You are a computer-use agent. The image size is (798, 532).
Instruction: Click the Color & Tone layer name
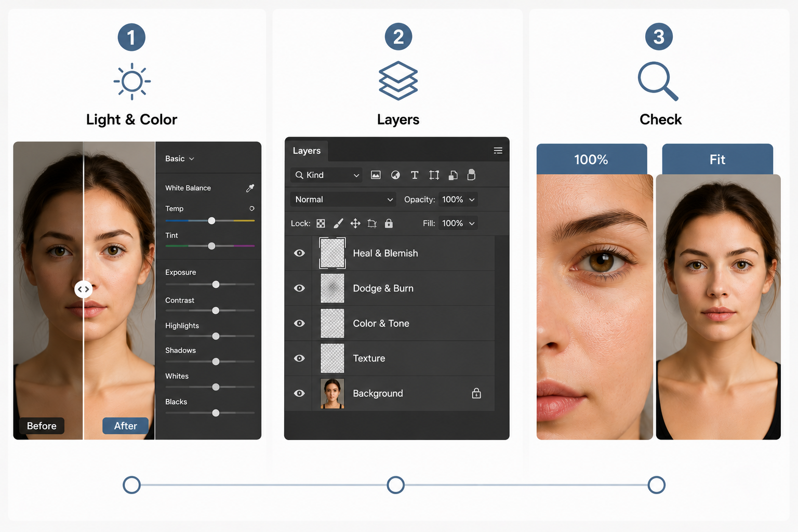coord(381,323)
